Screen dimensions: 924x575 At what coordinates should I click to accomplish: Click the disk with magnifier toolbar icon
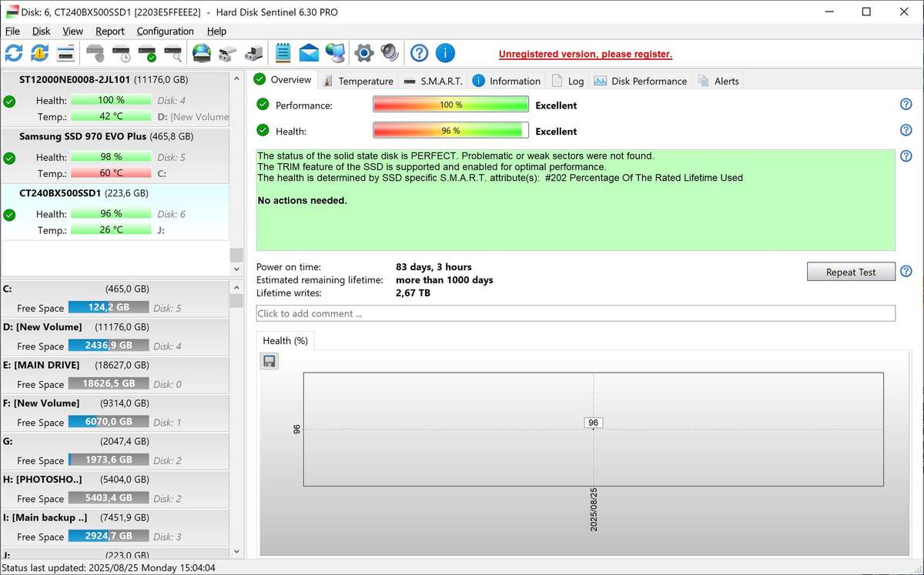(173, 53)
